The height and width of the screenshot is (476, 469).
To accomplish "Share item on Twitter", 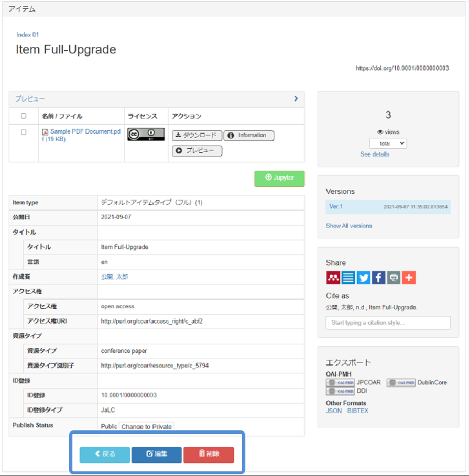I will click(x=363, y=278).
